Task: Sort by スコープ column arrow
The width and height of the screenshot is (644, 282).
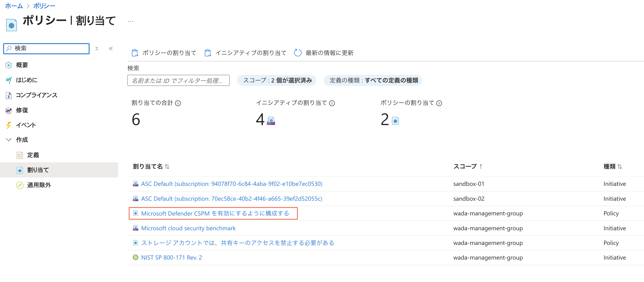Action: (x=481, y=166)
